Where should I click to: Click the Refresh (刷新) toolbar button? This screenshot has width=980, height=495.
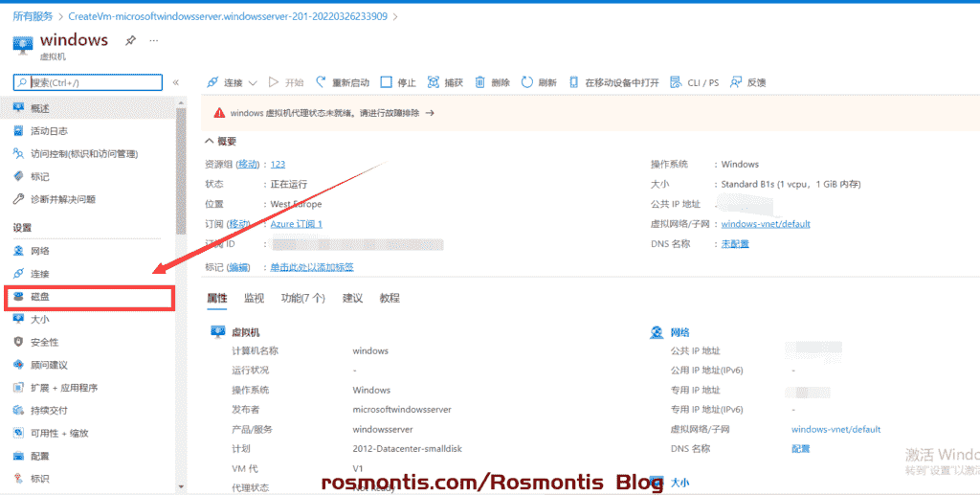[x=539, y=82]
